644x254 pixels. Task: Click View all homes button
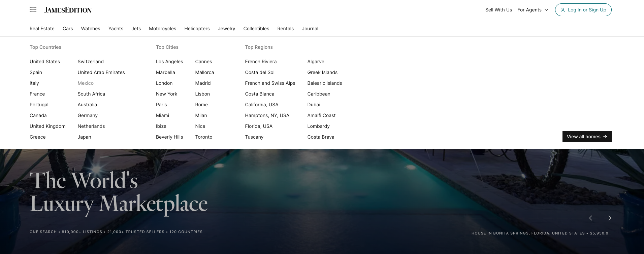[x=587, y=137]
